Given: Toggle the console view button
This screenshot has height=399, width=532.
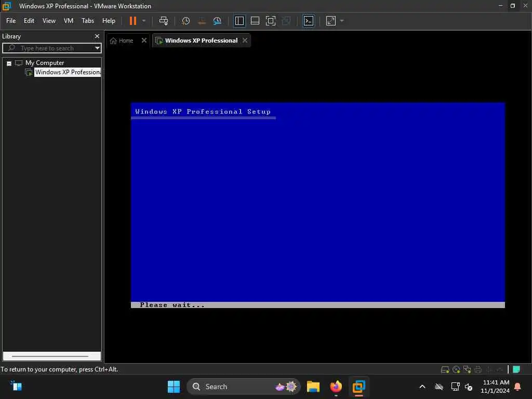Looking at the screenshot, I should (309, 21).
